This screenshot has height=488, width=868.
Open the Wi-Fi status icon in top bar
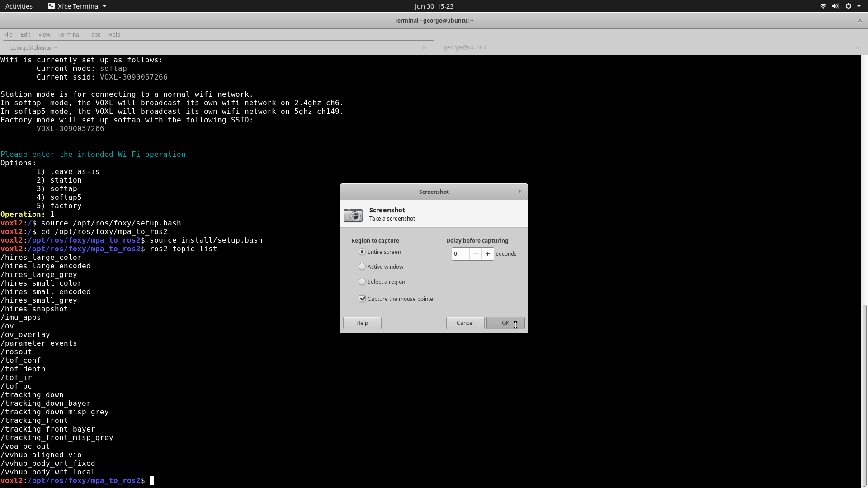[x=823, y=6]
